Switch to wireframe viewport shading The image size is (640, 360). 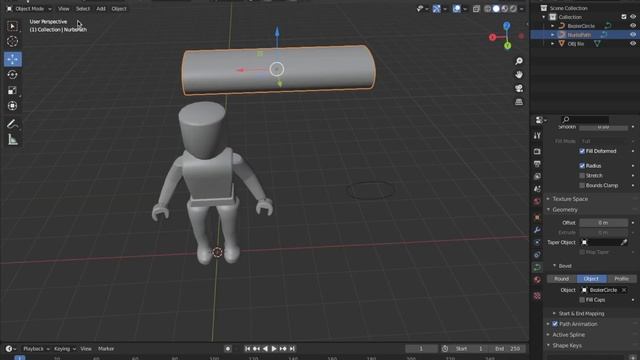tap(487, 9)
